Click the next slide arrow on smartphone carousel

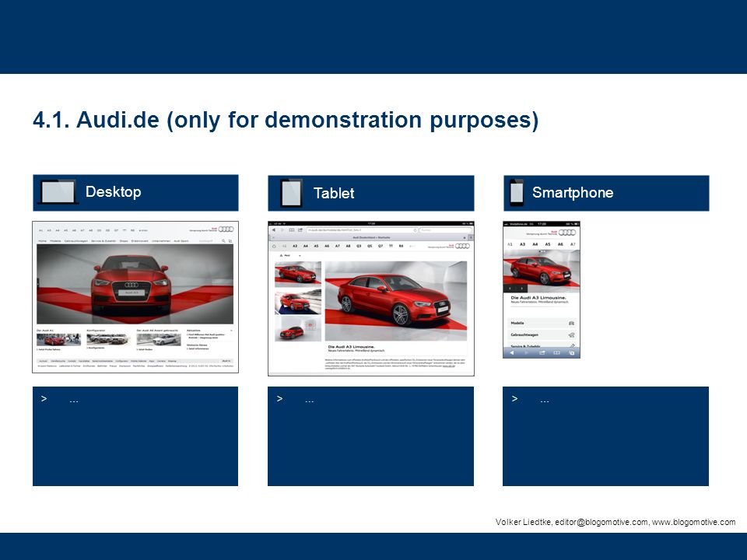(x=521, y=288)
